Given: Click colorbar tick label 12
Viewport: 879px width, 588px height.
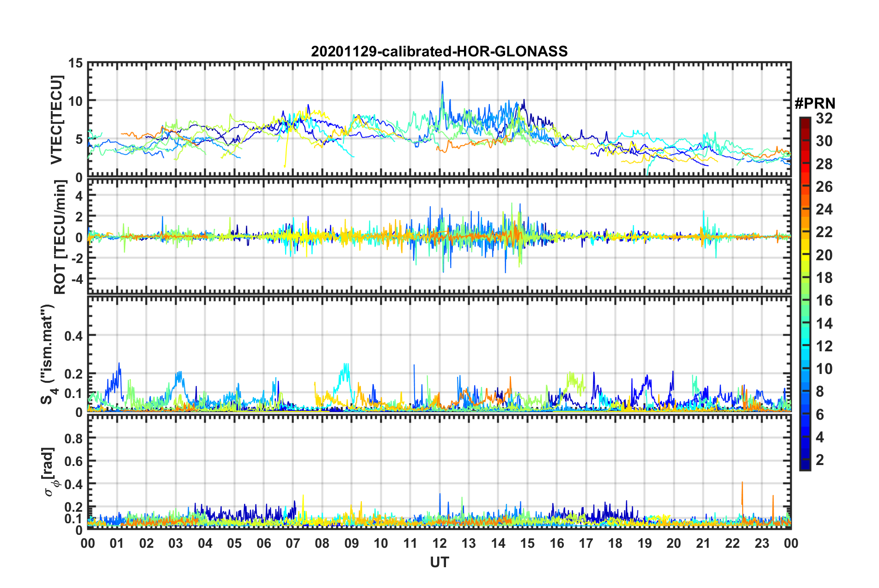Looking at the screenshot, I should (x=824, y=346).
